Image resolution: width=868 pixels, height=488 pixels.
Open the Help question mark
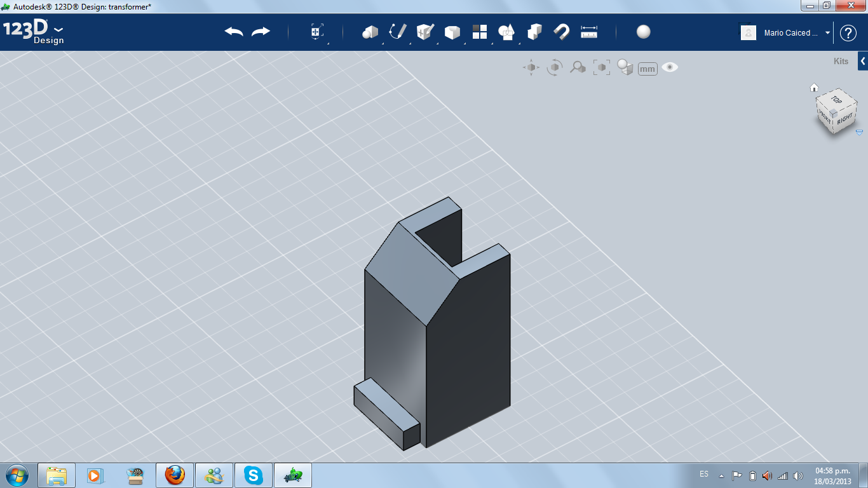tap(848, 33)
